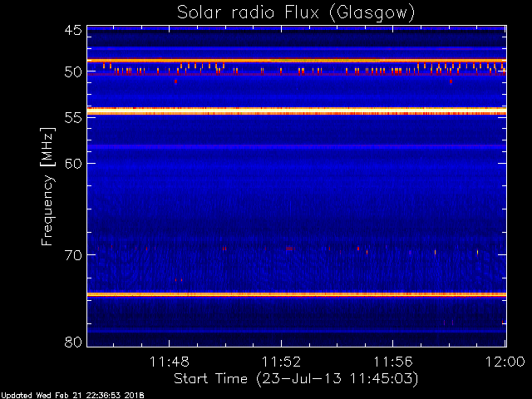
Task: Click the 11:48 time axis label
Action: (x=170, y=362)
